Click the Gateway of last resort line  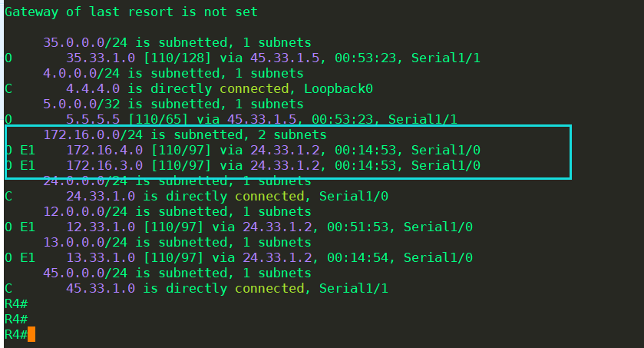point(131,12)
